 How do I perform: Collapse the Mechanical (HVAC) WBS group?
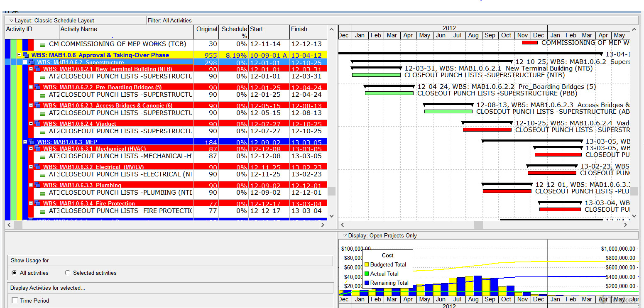[31, 149]
